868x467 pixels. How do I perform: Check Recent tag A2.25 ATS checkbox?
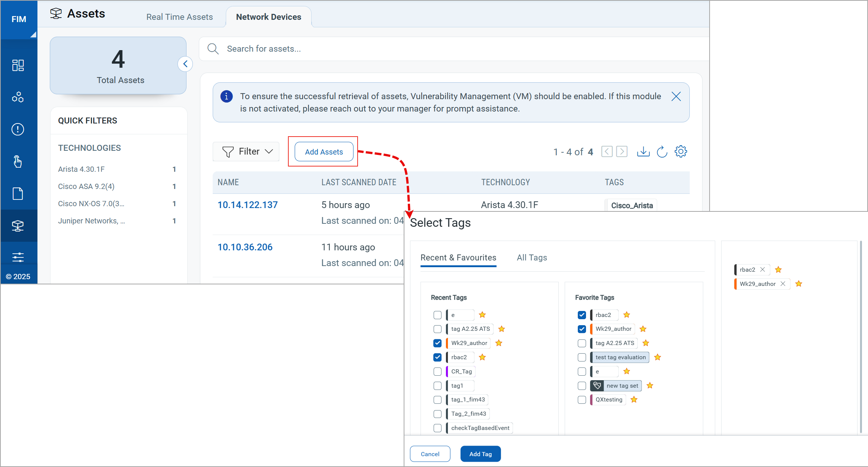437,329
